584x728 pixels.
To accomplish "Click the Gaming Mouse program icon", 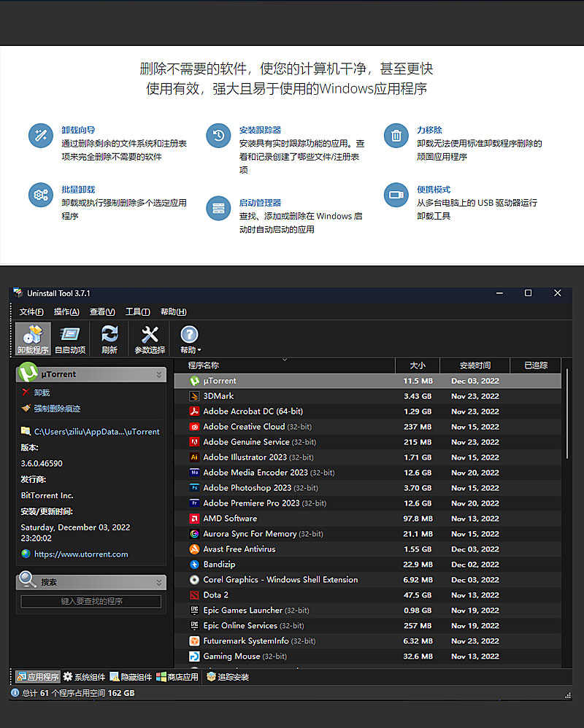I will [194, 657].
